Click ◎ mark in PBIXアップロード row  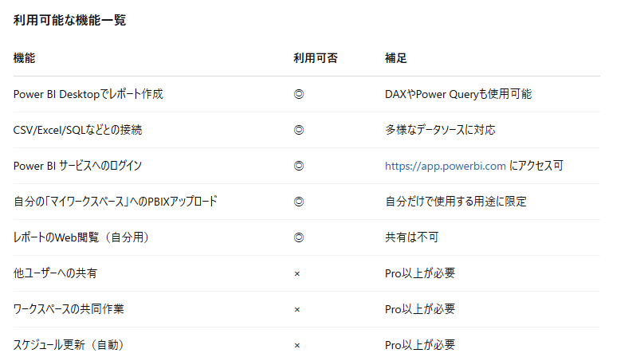[299, 202]
